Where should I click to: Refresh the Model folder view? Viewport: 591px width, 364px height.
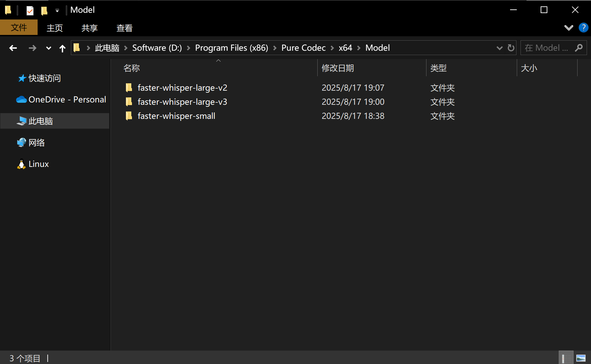511,48
